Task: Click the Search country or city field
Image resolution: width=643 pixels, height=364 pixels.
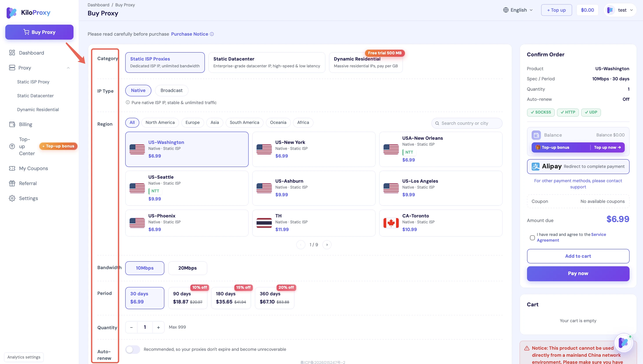Action: [x=467, y=123]
